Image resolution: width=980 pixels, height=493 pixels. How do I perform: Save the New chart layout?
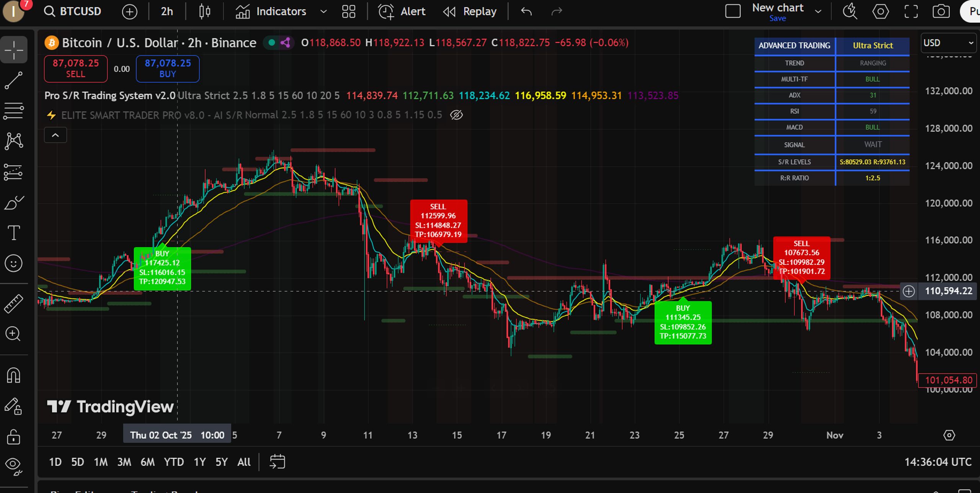pos(777,18)
